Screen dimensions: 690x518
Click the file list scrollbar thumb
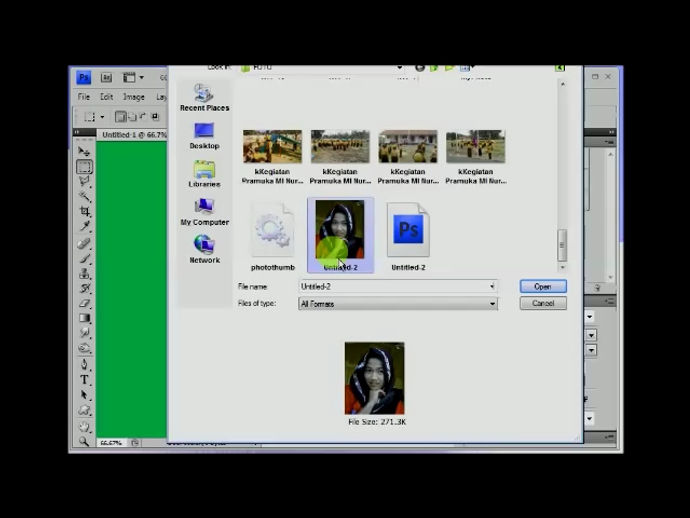click(x=562, y=246)
